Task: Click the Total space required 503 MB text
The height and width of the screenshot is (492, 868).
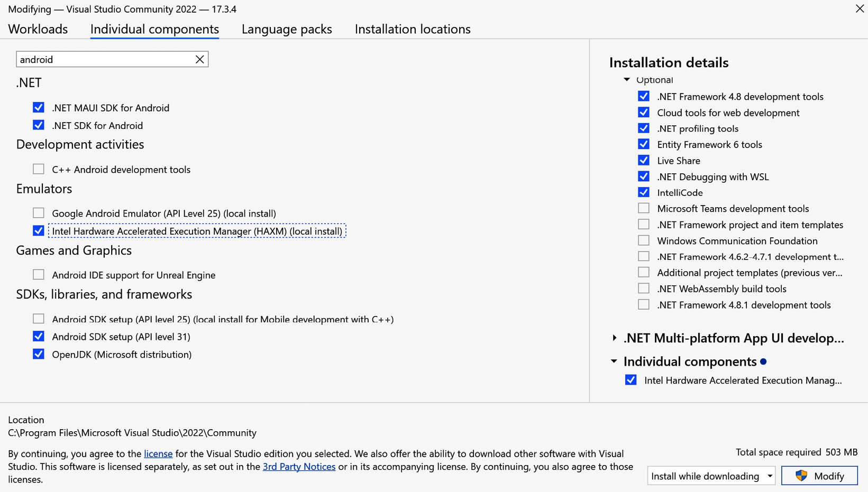Action: [797, 452]
